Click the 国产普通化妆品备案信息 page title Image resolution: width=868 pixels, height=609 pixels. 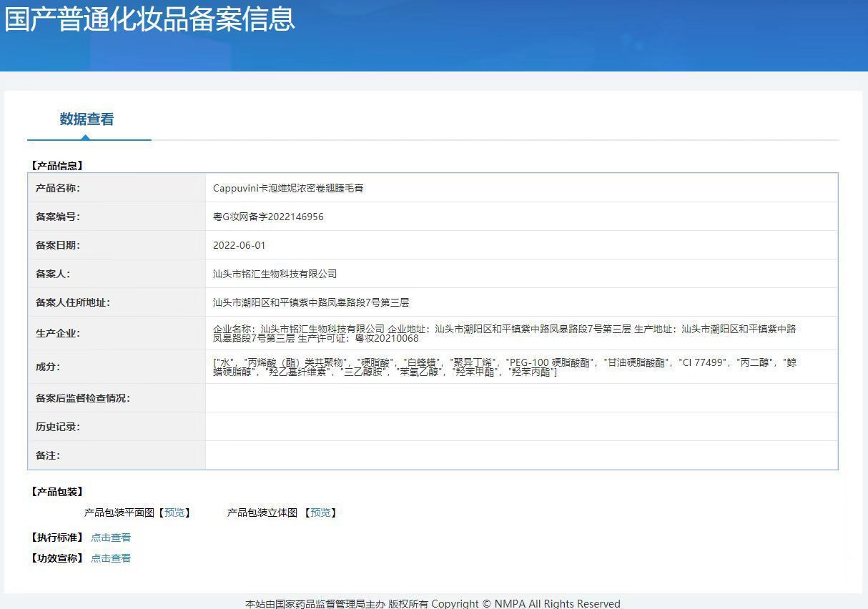tap(149, 19)
